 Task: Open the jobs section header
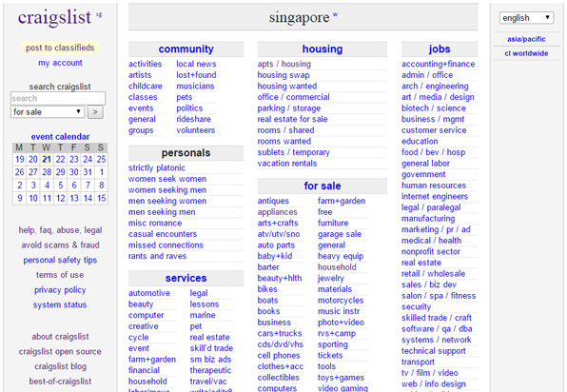tap(440, 49)
